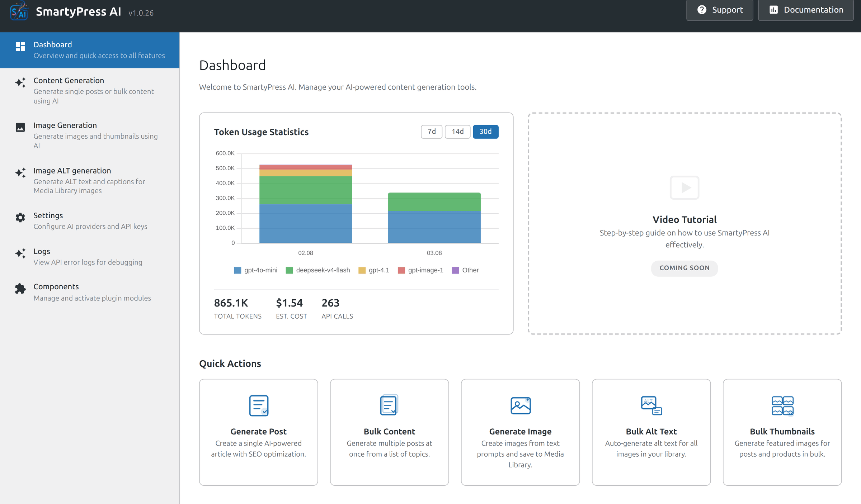Switch chart range to 14d
Image resolution: width=861 pixels, height=504 pixels.
tap(457, 132)
